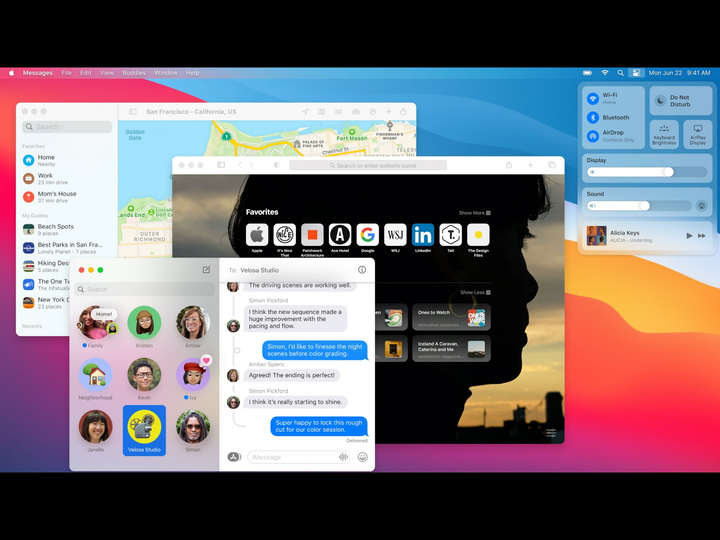Select Home favorite in Maps
The width and height of the screenshot is (720, 540).
(x=67, y=160)
